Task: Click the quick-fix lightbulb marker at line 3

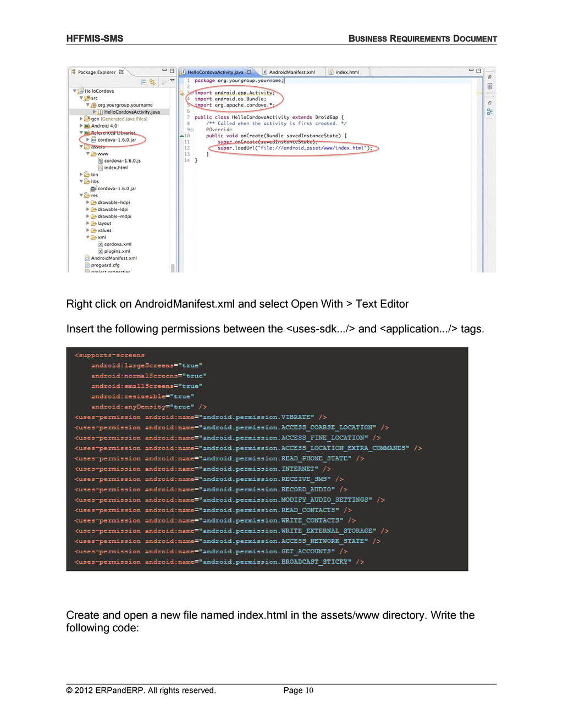Action: click(182, 93)
